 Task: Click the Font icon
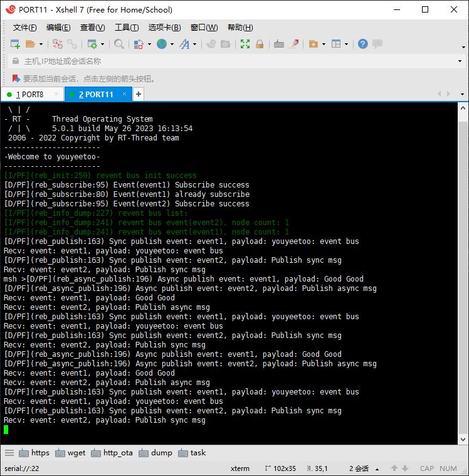click(184, 44)
